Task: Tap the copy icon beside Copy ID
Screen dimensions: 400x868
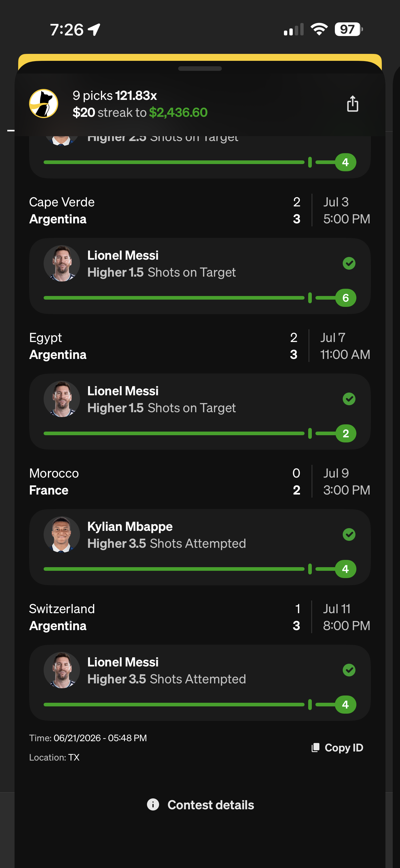Action: tap(315, 747)
